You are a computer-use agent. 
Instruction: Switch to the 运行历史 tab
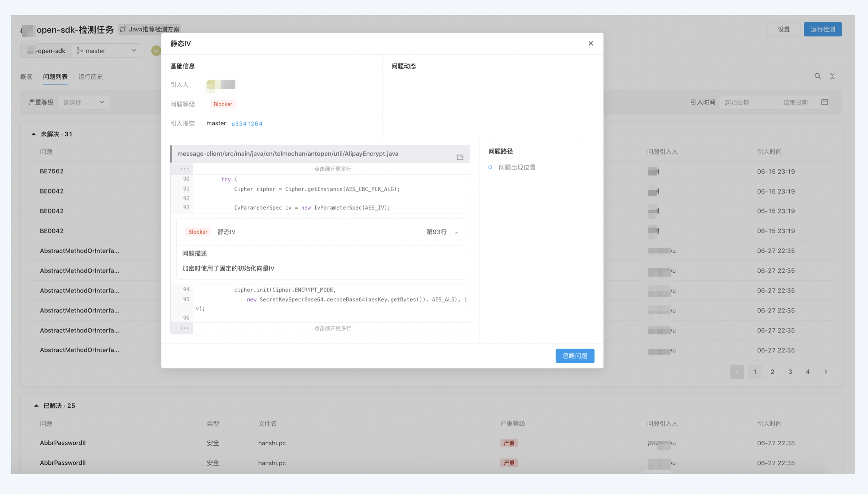91,77
